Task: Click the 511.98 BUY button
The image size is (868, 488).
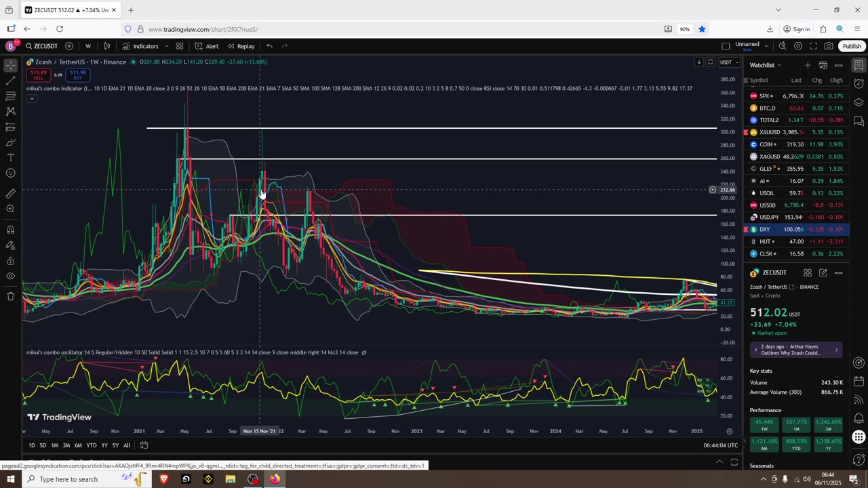Action: tap(77, 74)
